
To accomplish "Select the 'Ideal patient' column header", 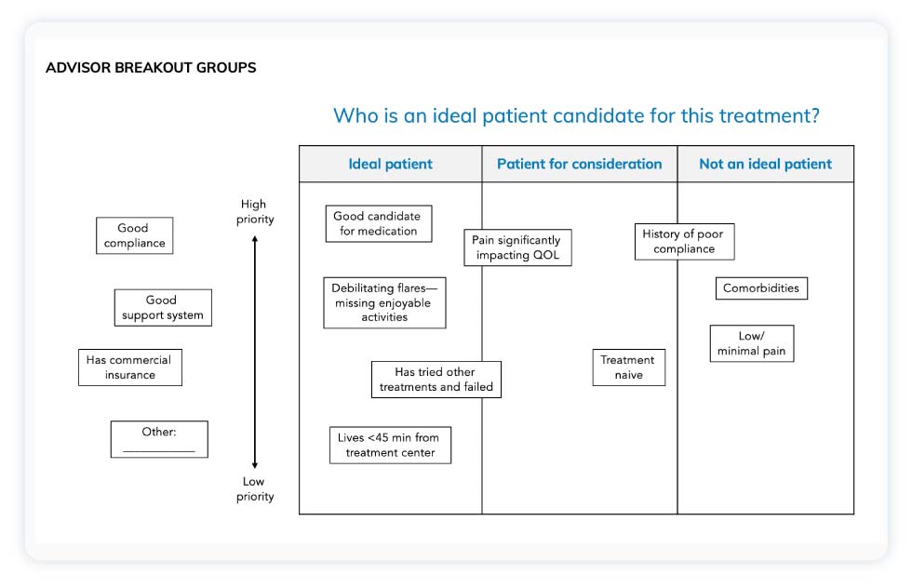I will point(390,164).
